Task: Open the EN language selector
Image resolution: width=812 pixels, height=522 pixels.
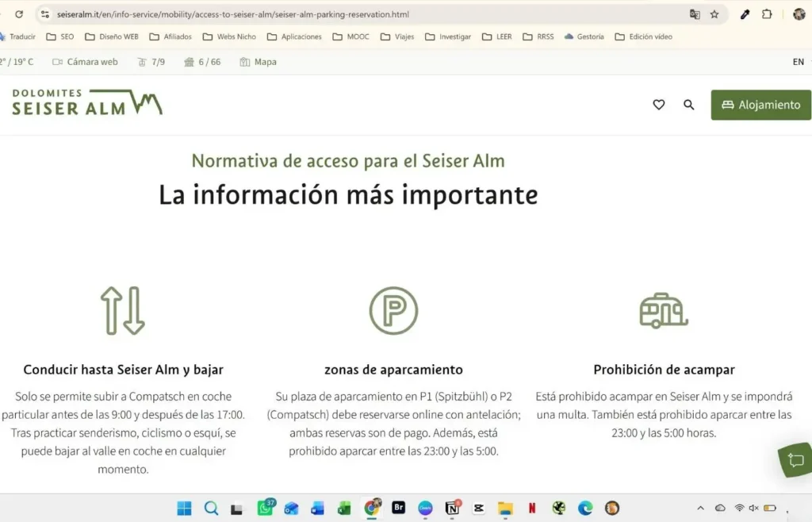Action: [x=798, y=62]
